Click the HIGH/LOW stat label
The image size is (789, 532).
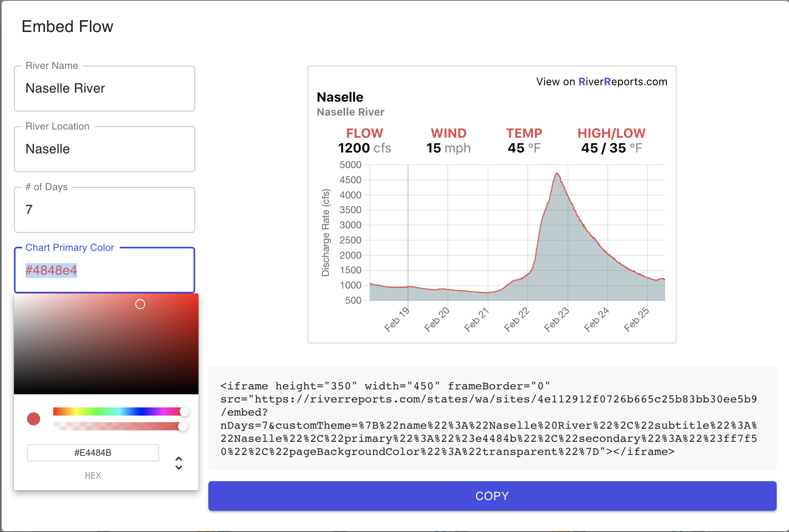[x=611, y=133]
